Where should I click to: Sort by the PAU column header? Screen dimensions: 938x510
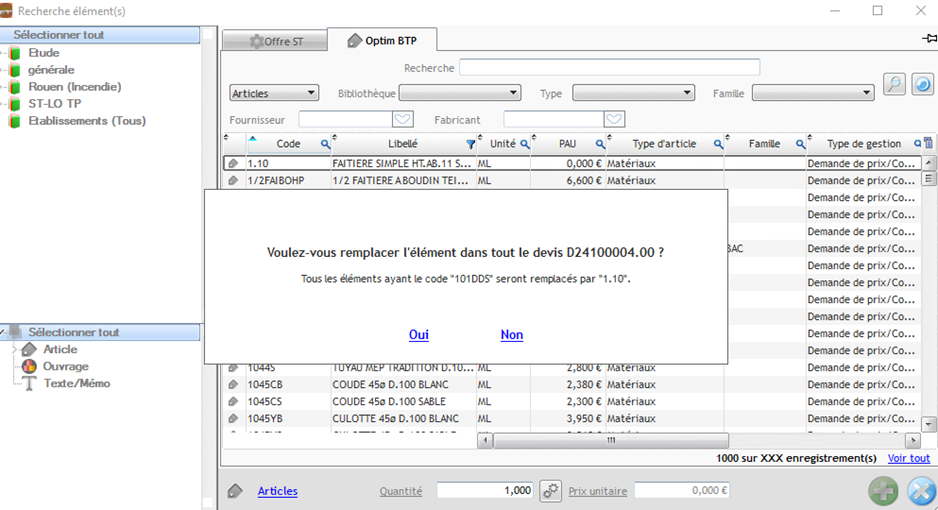(567, 144)
